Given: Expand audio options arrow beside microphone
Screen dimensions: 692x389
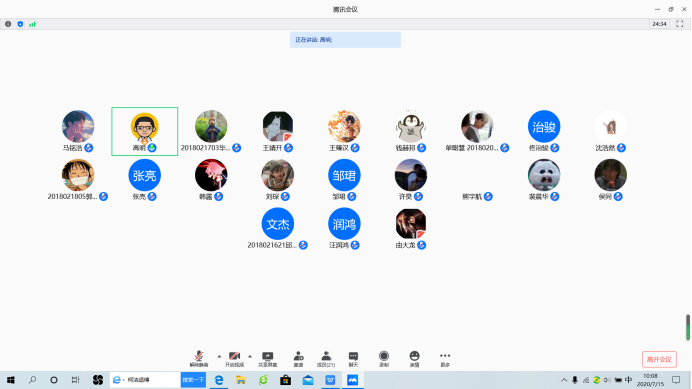Looking at the screenshot, I should coord(219,356).
